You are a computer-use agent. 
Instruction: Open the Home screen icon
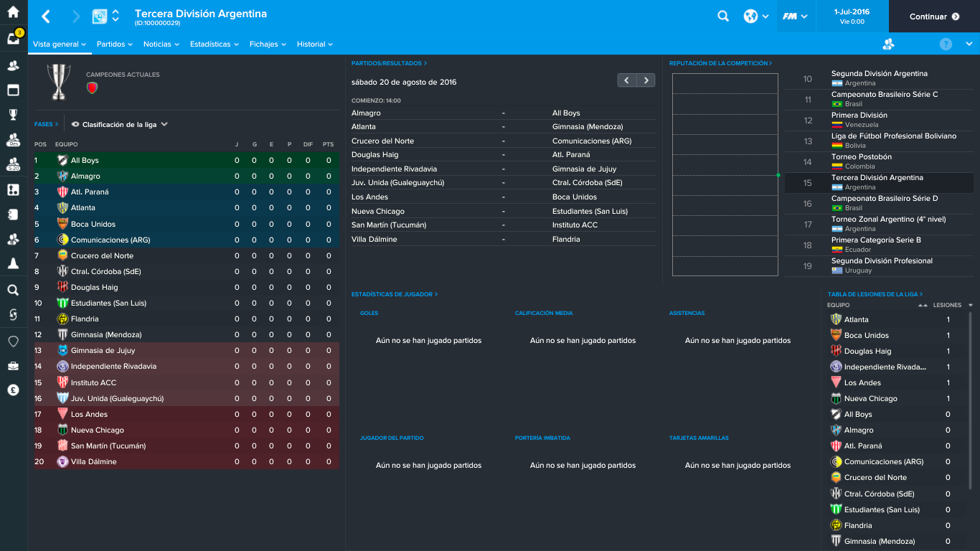tap(13, 12)
